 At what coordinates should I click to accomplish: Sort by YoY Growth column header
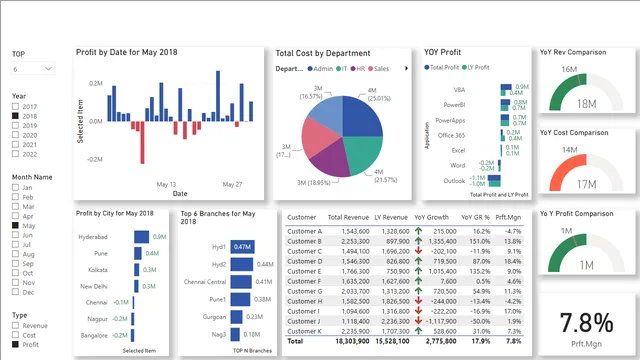(431, 217)
